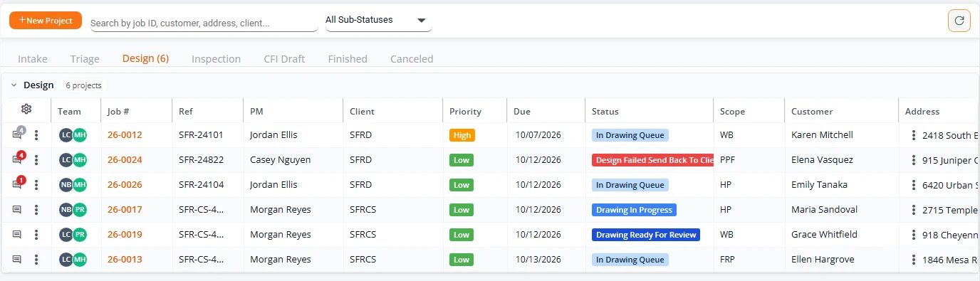Click the NB avatar in row 26-0026
This screenshot has height=281, width=980.
pos(66,185)
